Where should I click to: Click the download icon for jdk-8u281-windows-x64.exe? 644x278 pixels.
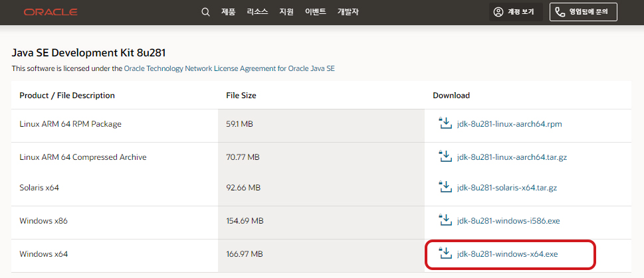point(445,253)
